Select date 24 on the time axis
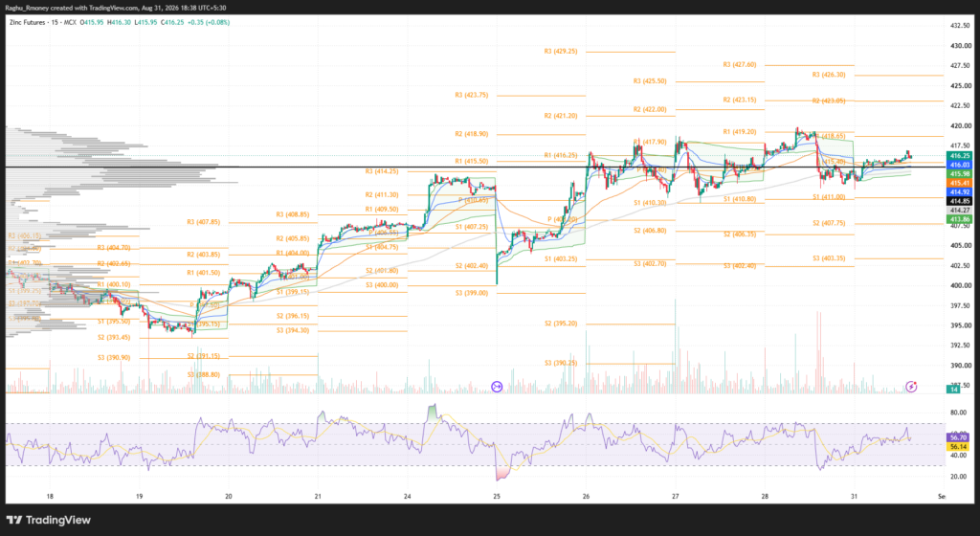Screen dimensions: 980x536 click(408, 497)
